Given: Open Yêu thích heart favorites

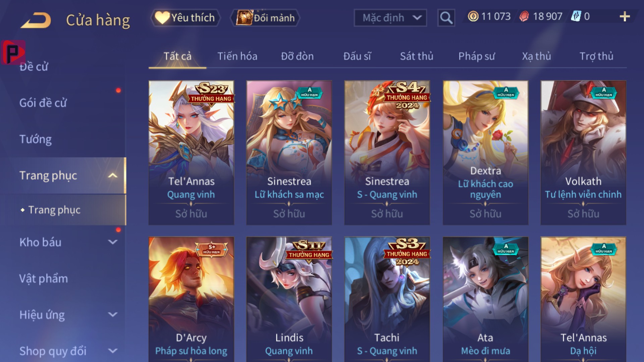Looking at the screenshot, I should click(162, 18).
